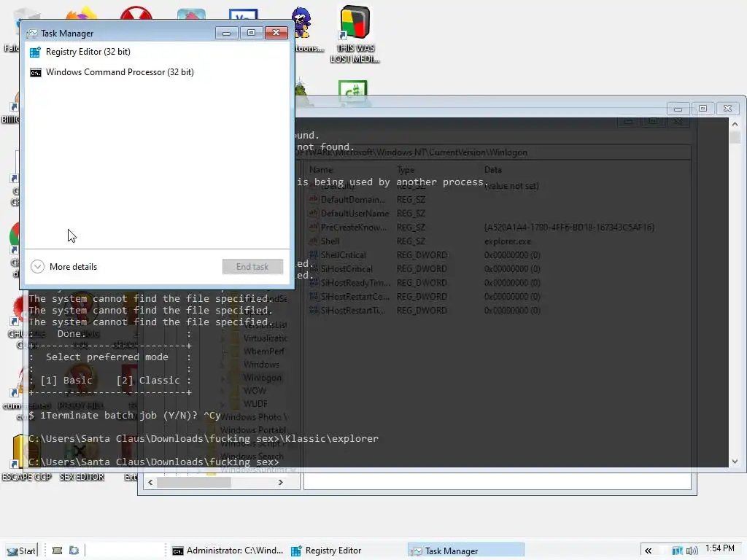Click the Klassic\explorer command line text

(204, 438)
